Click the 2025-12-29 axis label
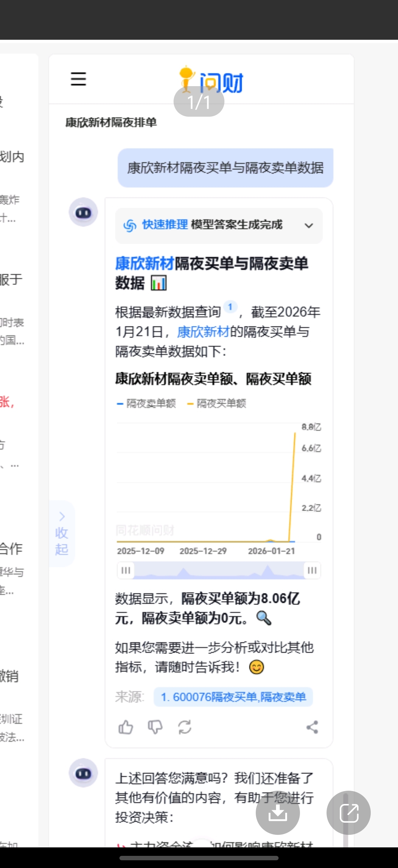Viewport: 398px width, 868px height. coord(203,551)
